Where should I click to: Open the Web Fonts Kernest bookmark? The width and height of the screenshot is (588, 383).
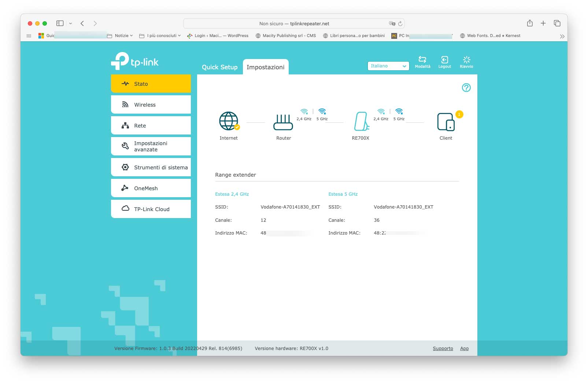click(490, 36)
